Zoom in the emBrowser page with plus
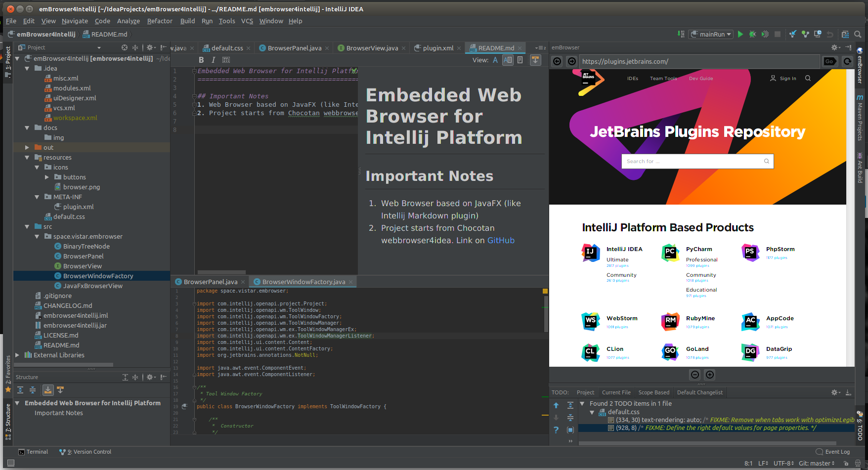 click(x=710, y=375)
